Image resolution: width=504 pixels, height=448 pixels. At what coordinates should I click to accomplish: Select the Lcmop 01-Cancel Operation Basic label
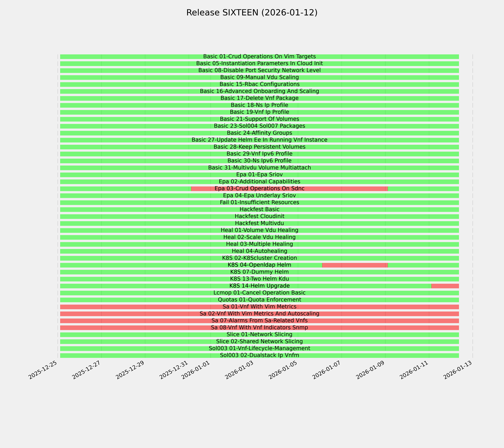(259, 293)
